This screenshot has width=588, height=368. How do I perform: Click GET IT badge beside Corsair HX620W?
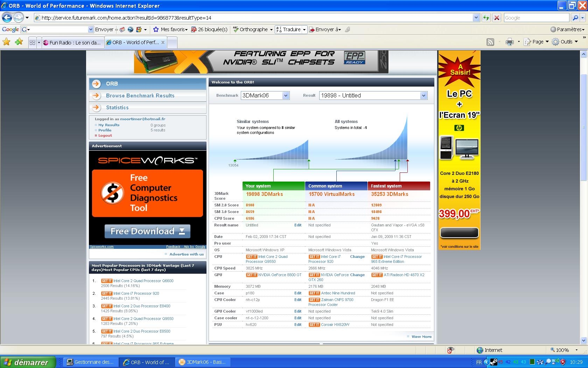[314, 325]
